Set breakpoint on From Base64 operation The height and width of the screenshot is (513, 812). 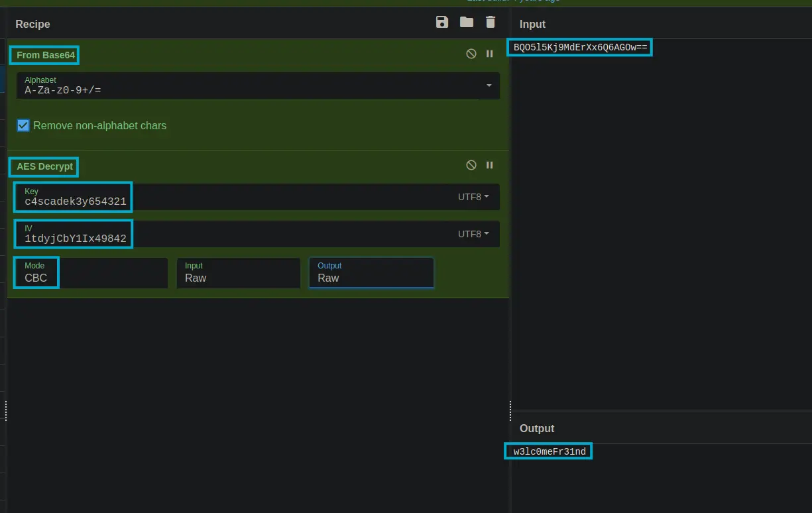[490, 54]
